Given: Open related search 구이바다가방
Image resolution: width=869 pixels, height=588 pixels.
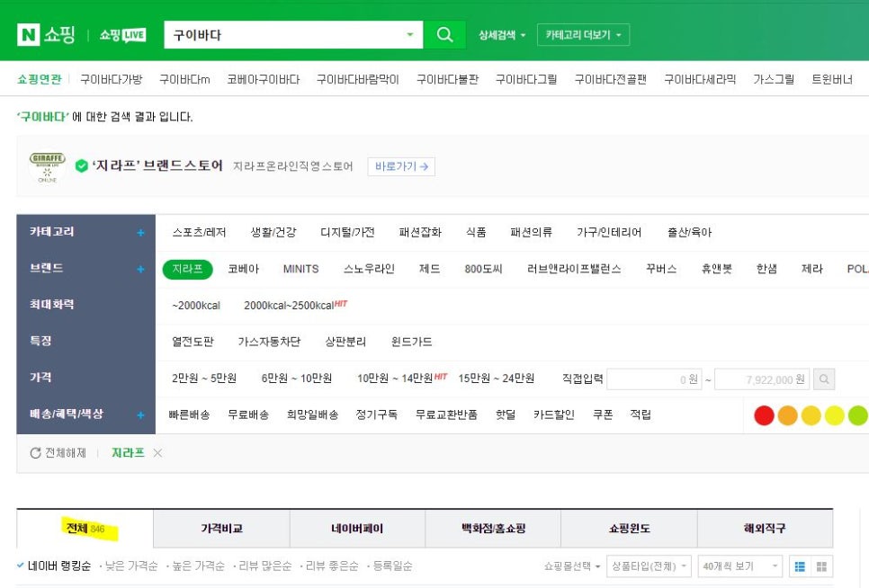Looking at the screenshot, I should (112, 80).
